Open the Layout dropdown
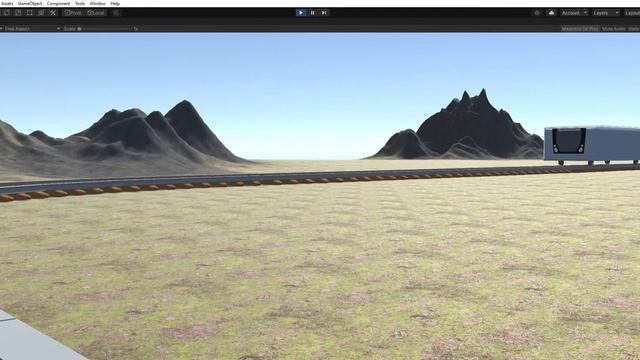The width and height of the screenshot is (640, 360). tap(632, 13)
